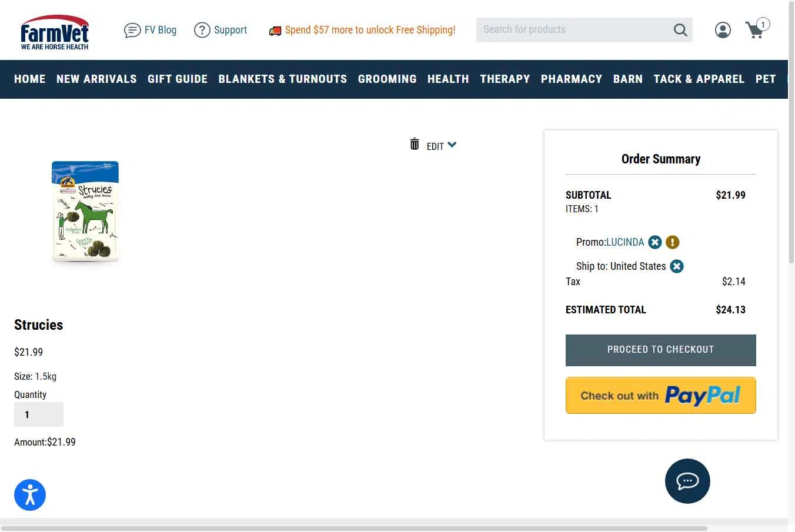This screenshot has height=532, width=795.
Task: Open the live chat bubble
Action: click(x=687, y=481)
